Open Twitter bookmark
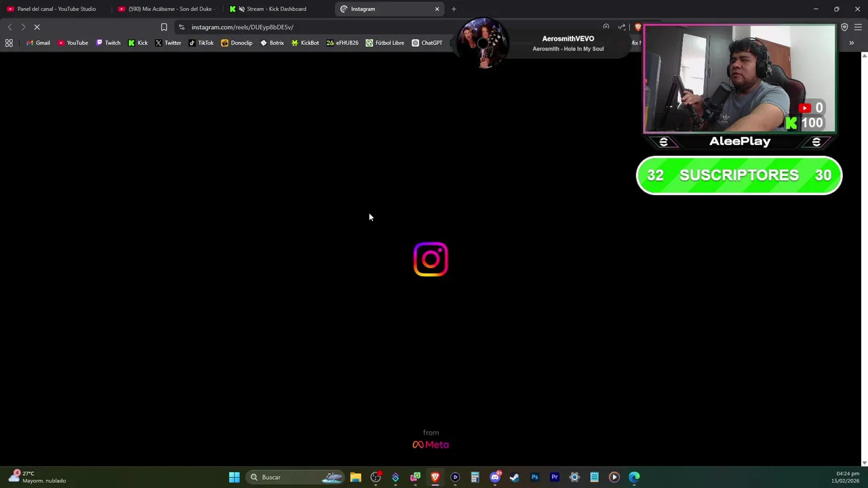The height and width of the screenshot is (488, 868). pos(168,43)
